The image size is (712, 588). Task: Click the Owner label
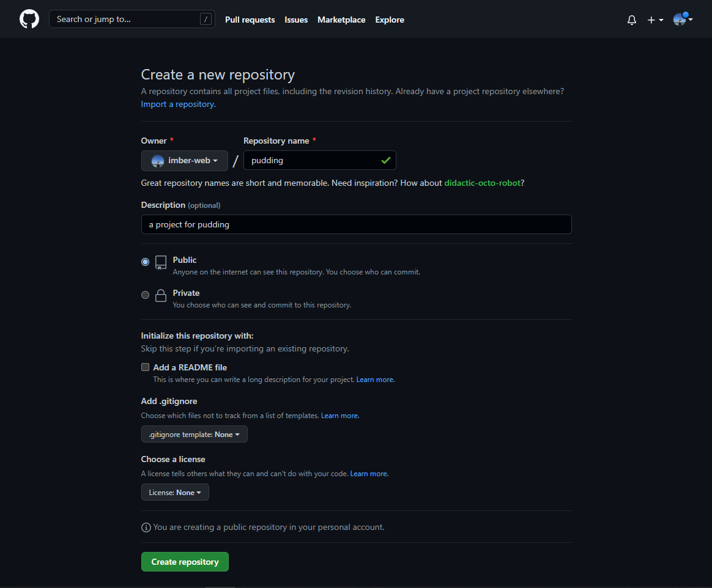[x=154, y=141]
